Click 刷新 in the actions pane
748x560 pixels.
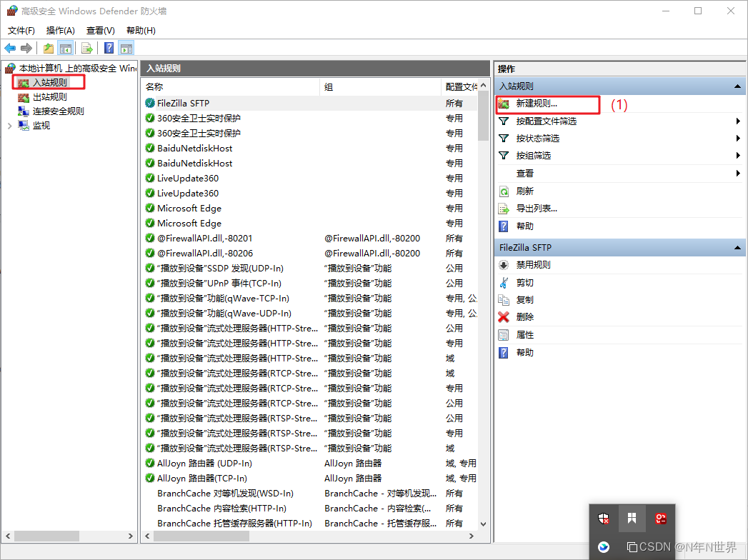point(525,191)
